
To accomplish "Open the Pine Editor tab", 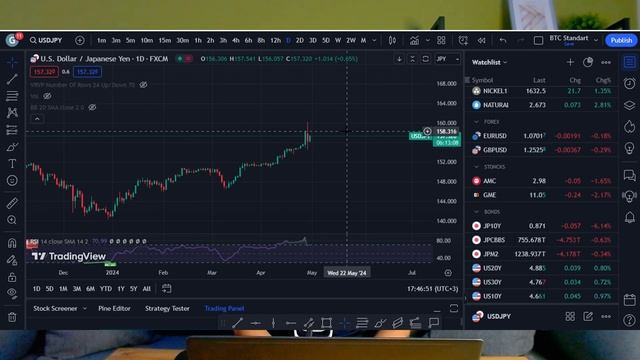I will coord(114,309).
